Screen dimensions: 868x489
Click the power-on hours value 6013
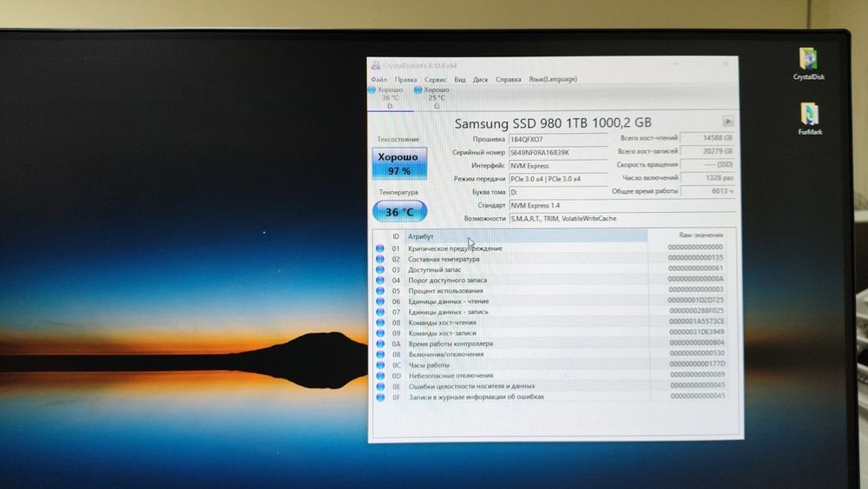707,191
